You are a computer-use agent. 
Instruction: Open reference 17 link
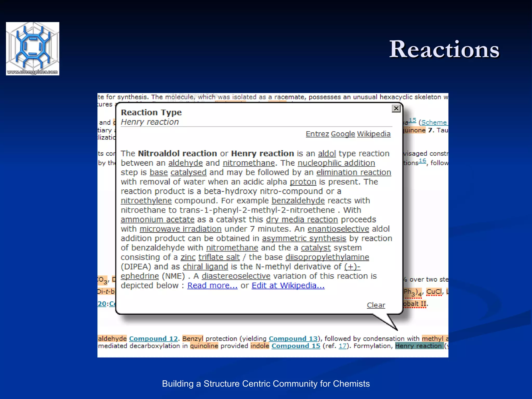(343, 346)
